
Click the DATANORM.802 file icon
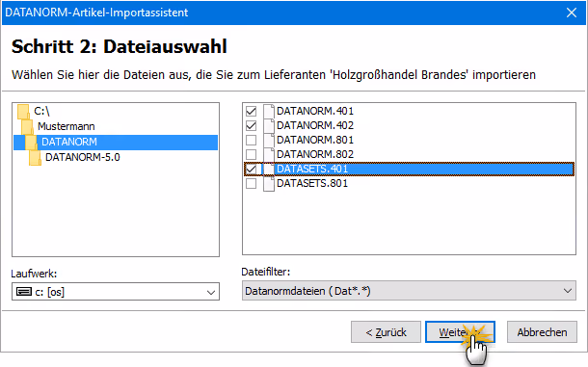tap(269, 154)
